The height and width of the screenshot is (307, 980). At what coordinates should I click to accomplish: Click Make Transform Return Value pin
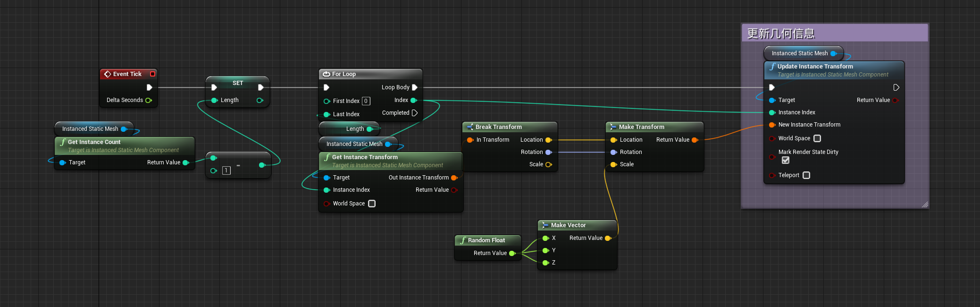tap(695, 140)
